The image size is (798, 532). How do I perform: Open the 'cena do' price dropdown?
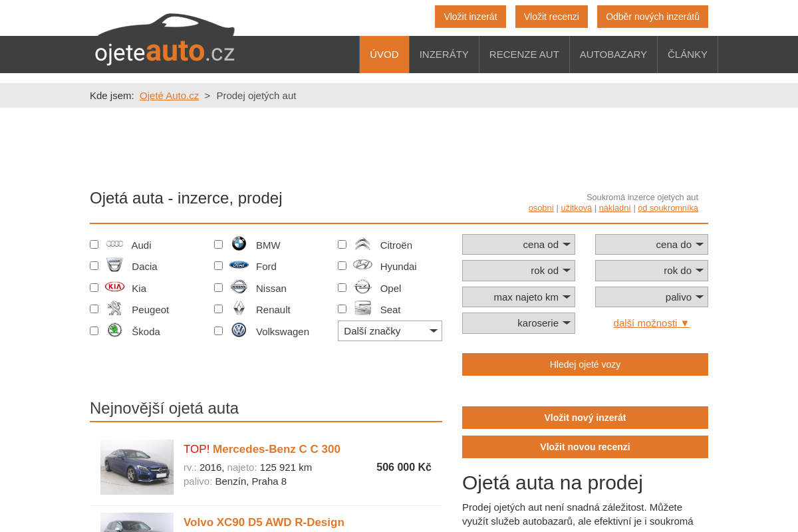coord(652,244)
